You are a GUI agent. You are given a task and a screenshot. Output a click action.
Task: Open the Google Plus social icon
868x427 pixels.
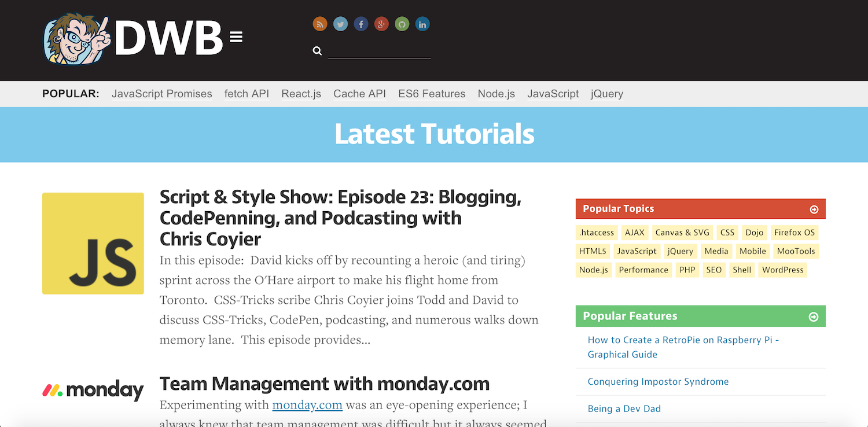[381, 24]
